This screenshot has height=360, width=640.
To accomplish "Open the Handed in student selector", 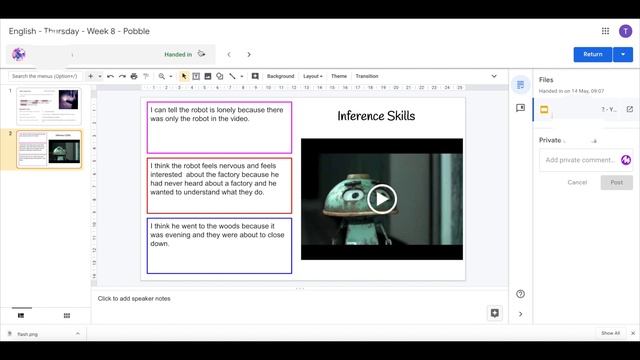I will (111, 54).
